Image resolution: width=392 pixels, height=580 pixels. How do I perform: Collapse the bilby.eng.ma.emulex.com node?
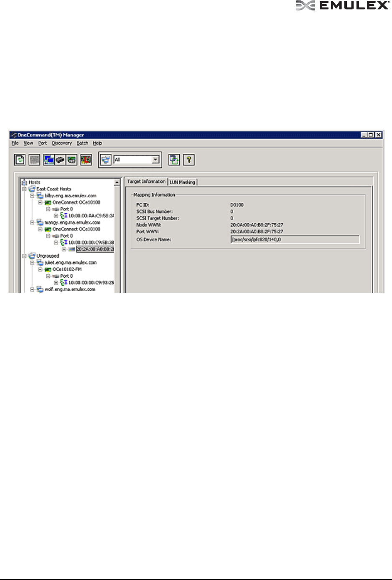coord(32,196)
